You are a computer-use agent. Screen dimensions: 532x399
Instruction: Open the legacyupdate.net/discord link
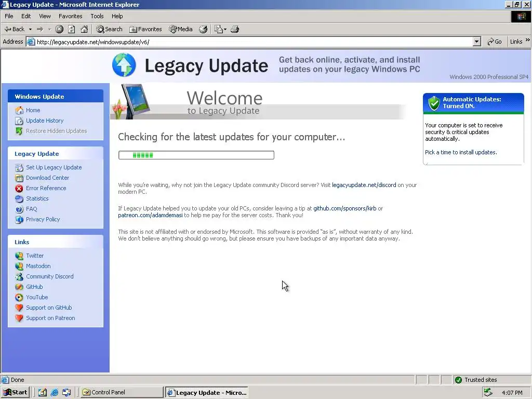pyautogui.click(x=364, y=185)
